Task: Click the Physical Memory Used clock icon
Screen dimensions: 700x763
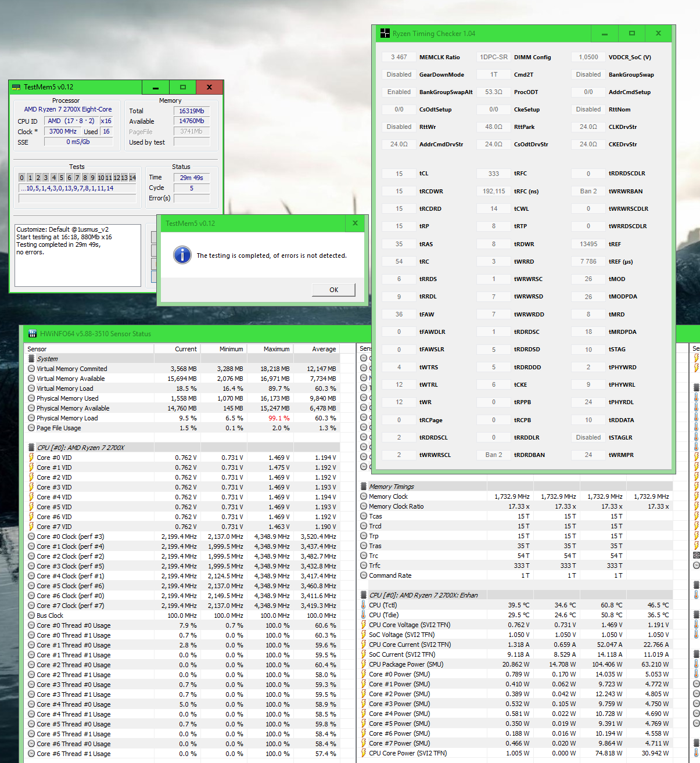Action: click(31, 398)
